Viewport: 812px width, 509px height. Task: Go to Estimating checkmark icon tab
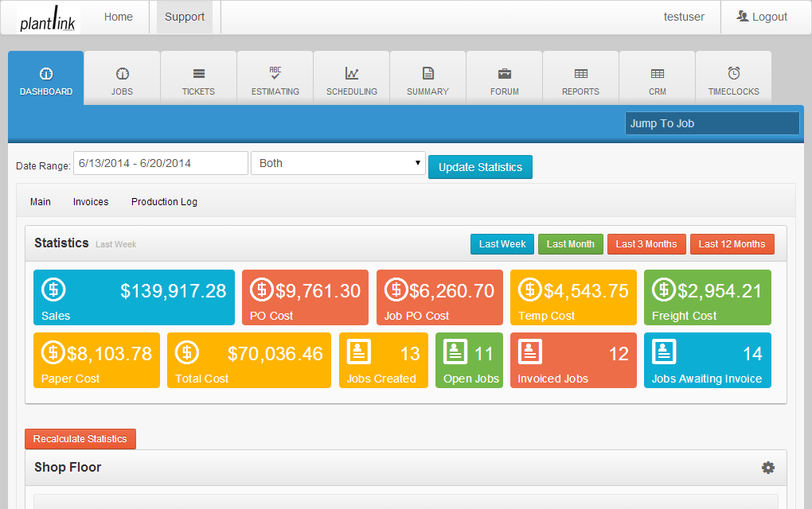point(275,73)
